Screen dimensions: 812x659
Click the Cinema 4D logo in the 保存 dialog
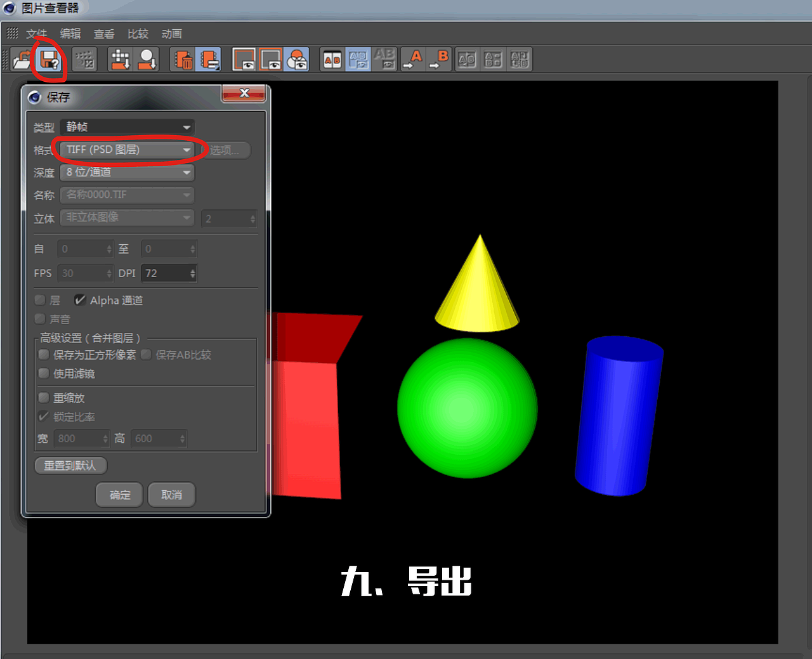[35, 97]
